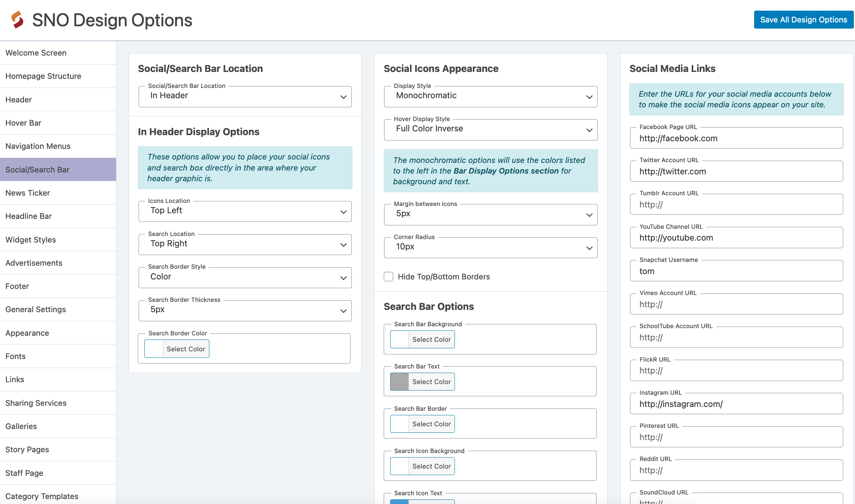Open News Ticker options
Screen dimensions: 855x504
[x=58, y=193]
